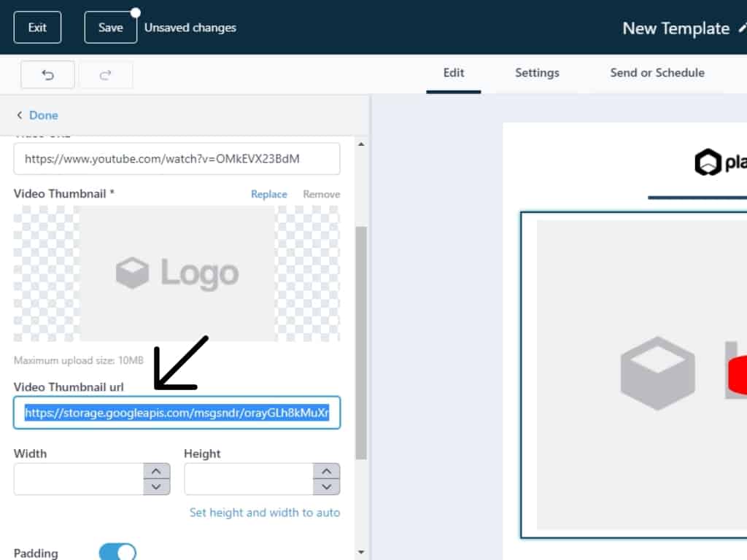Open the Send or Schedule tab

tap(657, 73)
